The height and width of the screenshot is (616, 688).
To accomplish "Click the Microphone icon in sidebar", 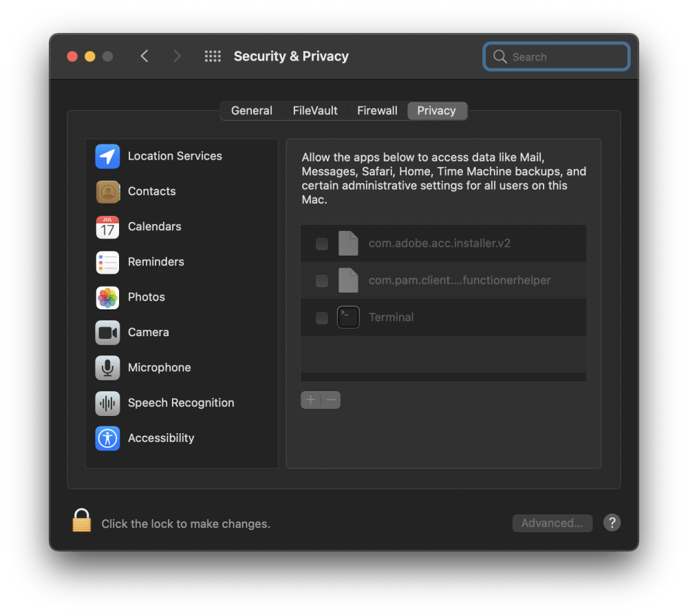I will click(107, 368).
